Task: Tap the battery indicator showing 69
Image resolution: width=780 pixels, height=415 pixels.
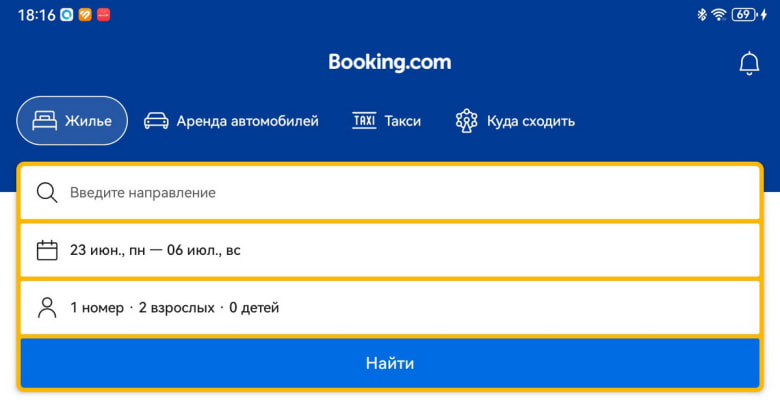Action: 746,15
